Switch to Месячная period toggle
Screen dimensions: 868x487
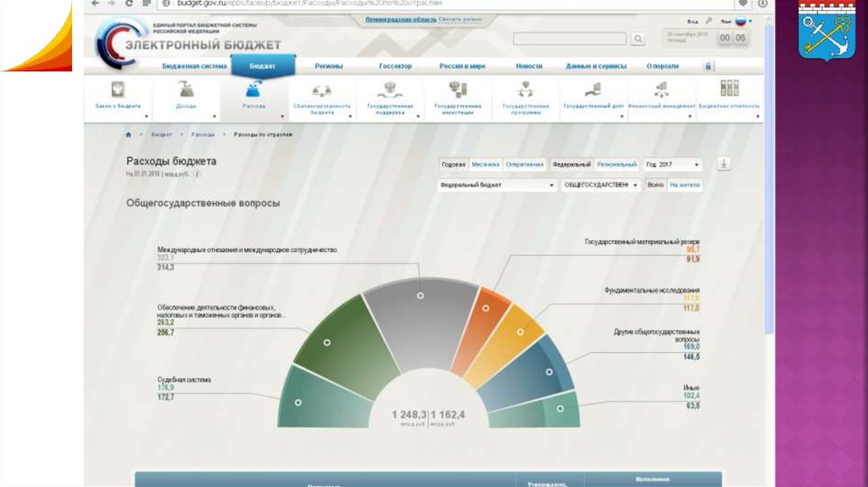tap(486, 165)
